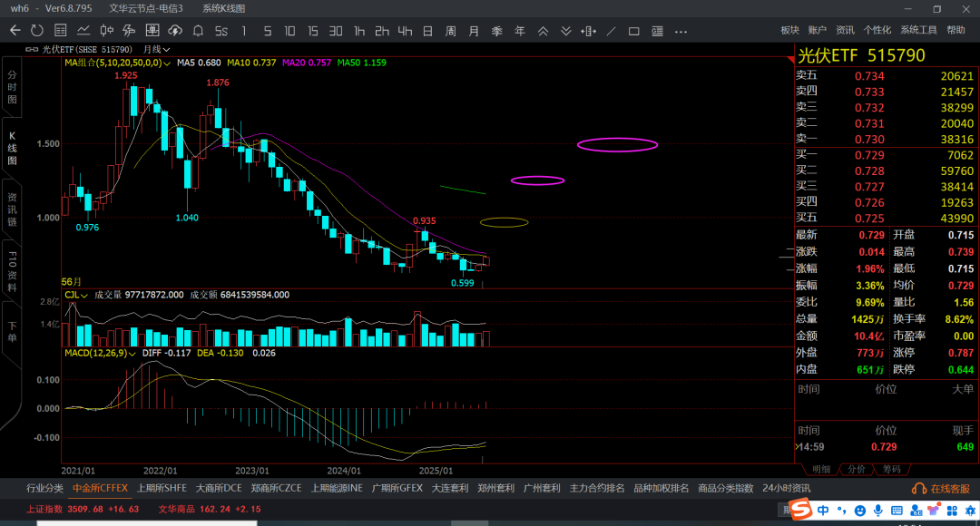Click the 买一 price 0.729

click(869, 155)
